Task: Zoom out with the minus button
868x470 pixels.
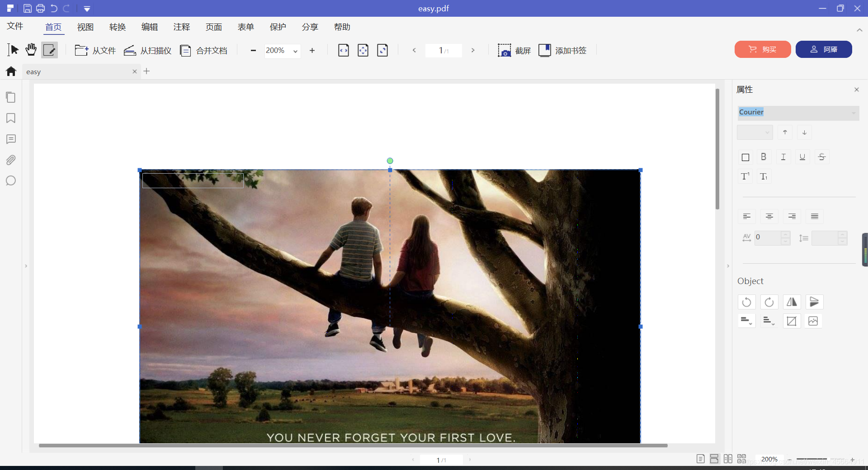Action: 253,50
